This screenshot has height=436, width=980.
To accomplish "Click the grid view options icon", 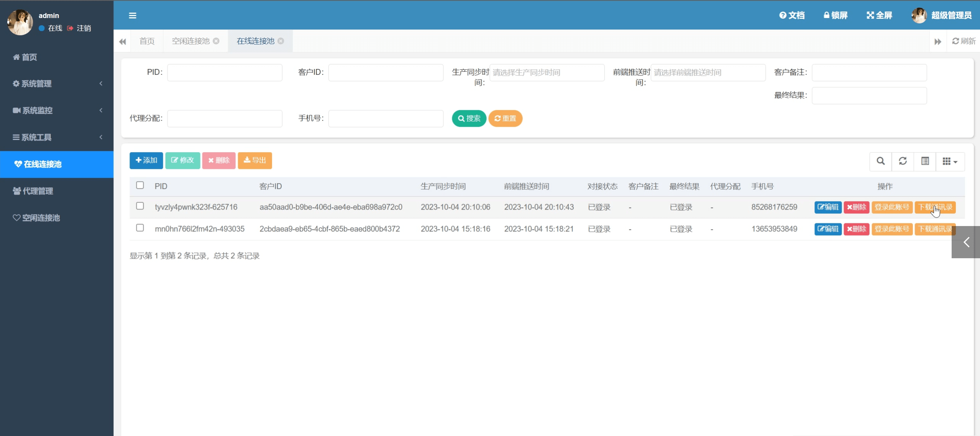I will 949,161.
